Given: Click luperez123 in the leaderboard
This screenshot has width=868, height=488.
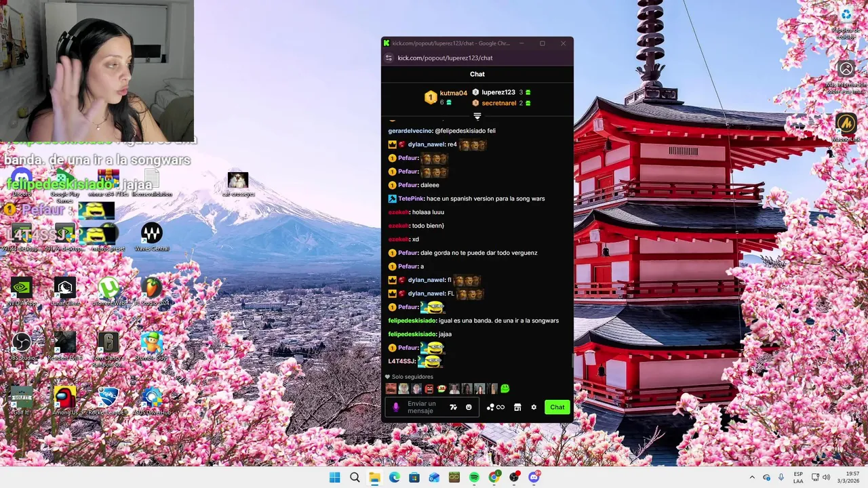Looking at the screenshot, I should [498, 92].
